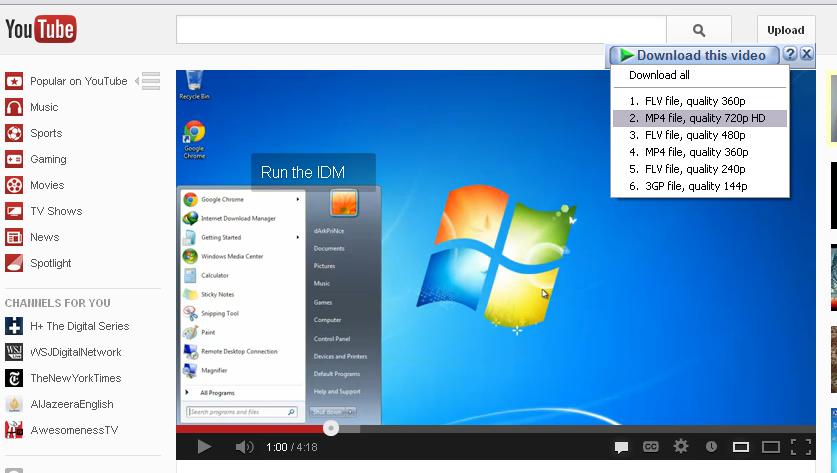Click the Sports ball icon
Viewport: 837px width, 473px height.
[x=14, y=133]
